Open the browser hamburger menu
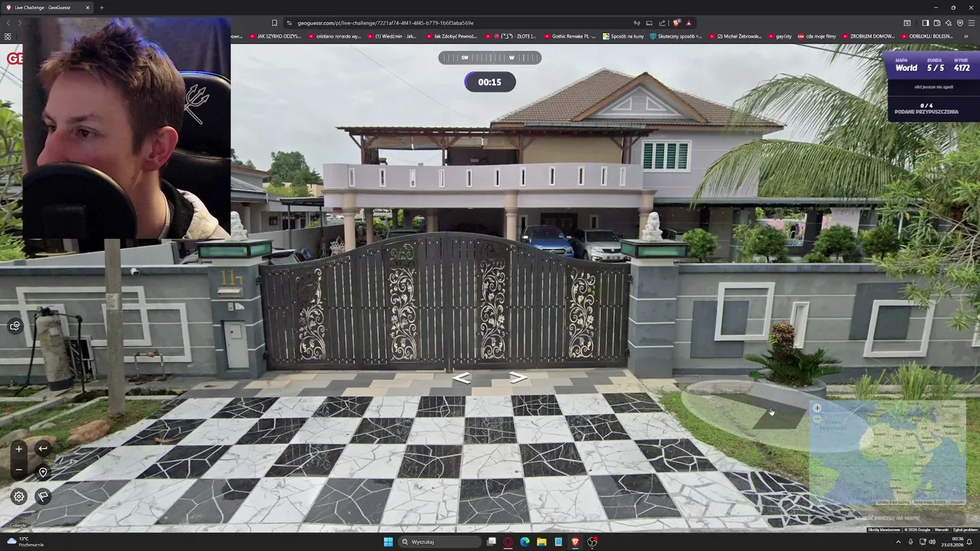 pos(972,23)
